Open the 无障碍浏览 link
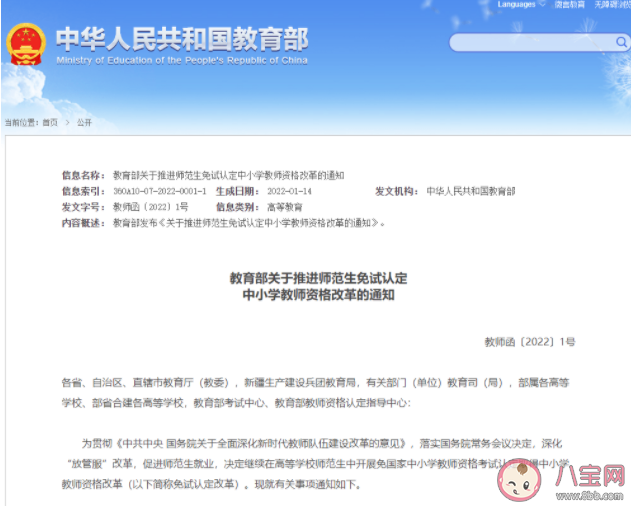The image size is (631, 506). [612, 4]
